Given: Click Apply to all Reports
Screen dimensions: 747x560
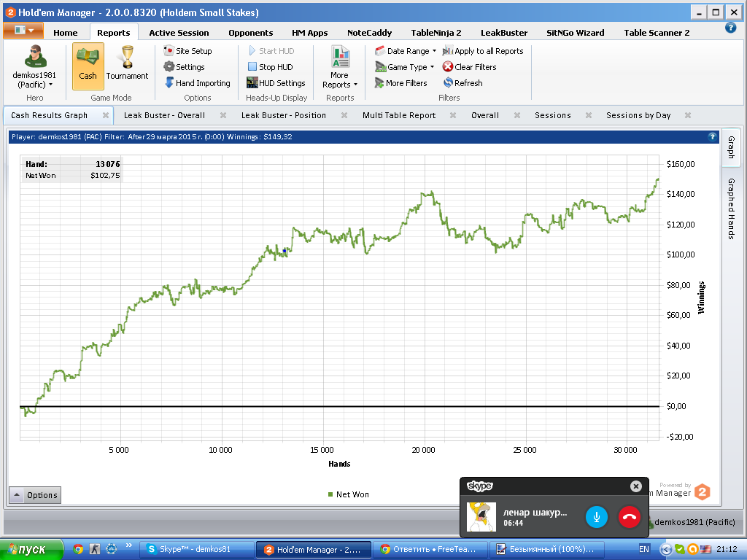Looking at the screenshot, I should click(483, 51).
